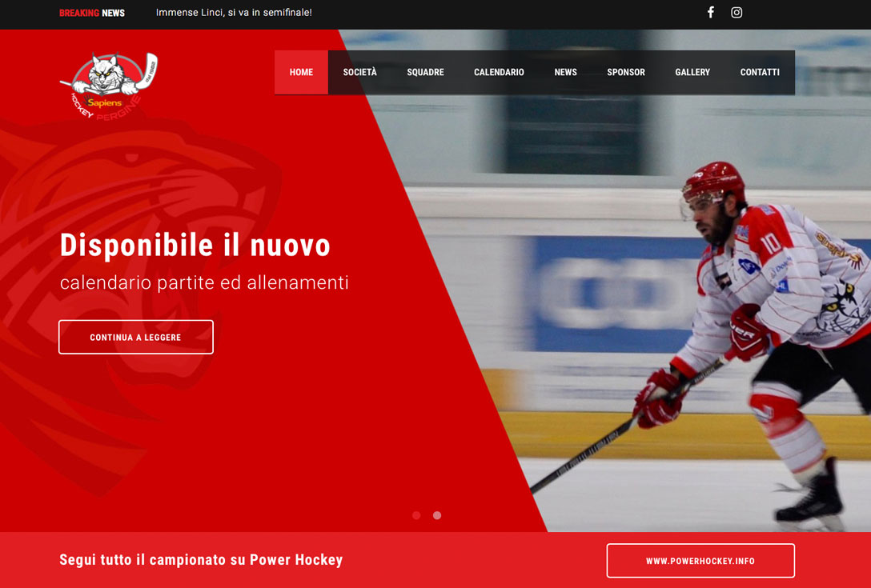The image size is (871, 588).
Task: Select the first slider dot indicator
Action: [416, 515]
